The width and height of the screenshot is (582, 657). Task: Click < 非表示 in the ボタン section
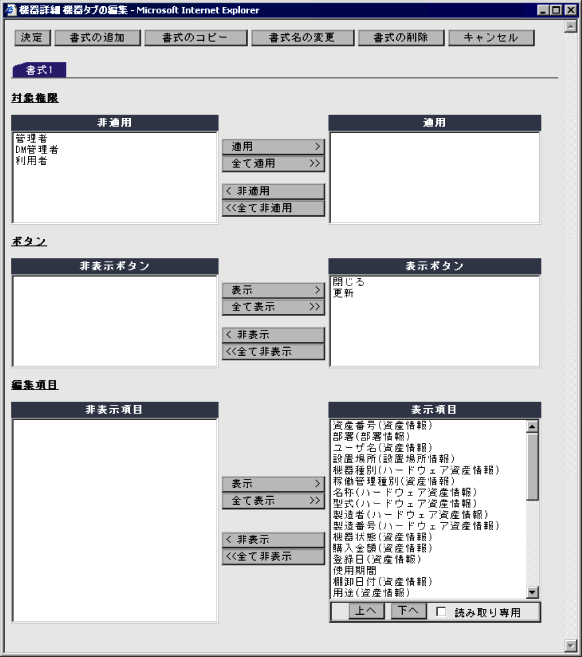click(273, 335)
